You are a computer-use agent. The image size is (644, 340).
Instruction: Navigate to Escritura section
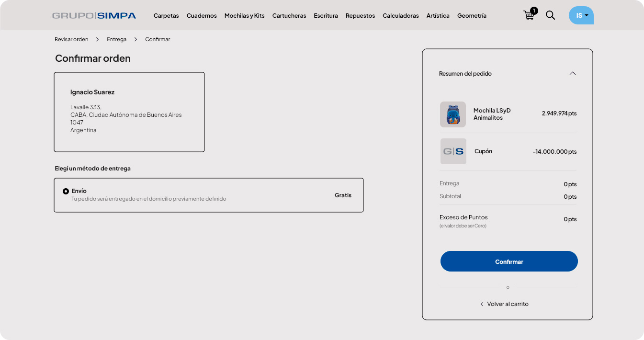coord(326,16)
